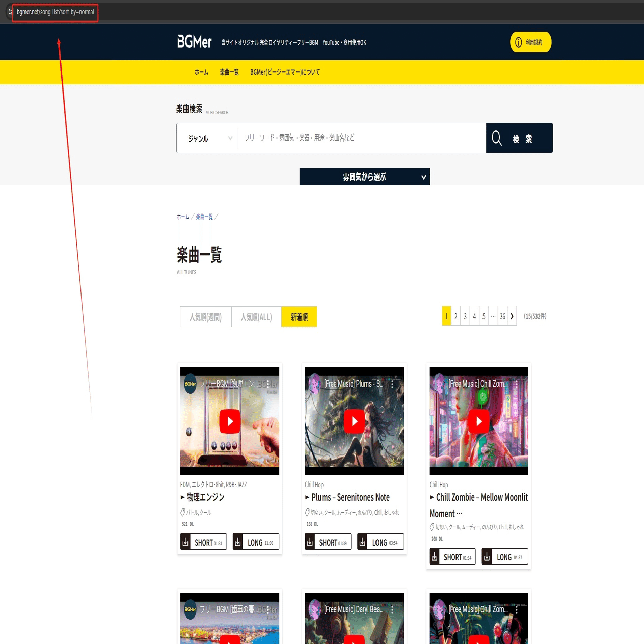Screen dimensions: 644x644
Task: Switch to 人気順(週間) sort tab
Action: [x=205, y=317]
